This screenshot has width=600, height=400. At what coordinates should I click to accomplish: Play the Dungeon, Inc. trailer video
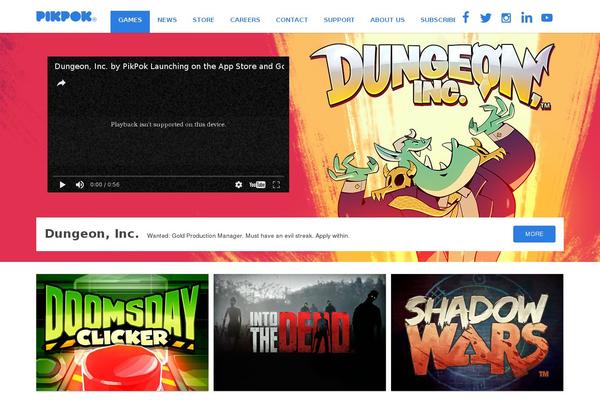coord(62,185)
